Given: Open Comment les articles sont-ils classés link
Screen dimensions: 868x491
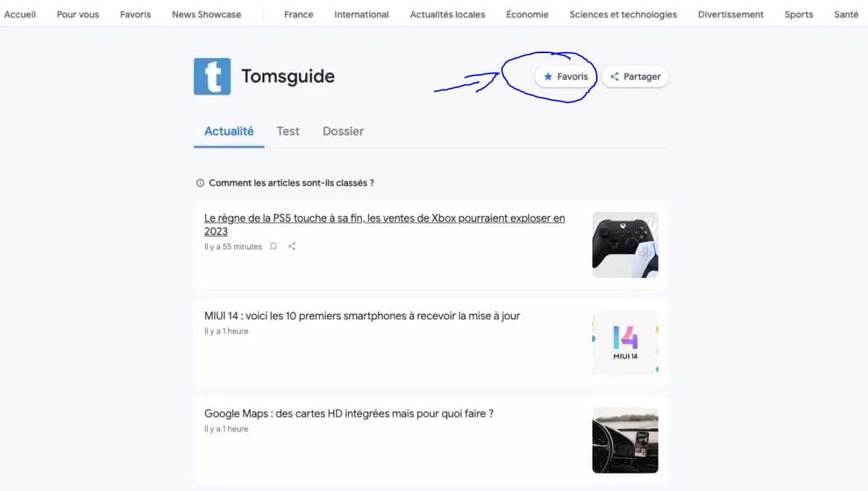Looking at the screenshot, I should 292,183.
